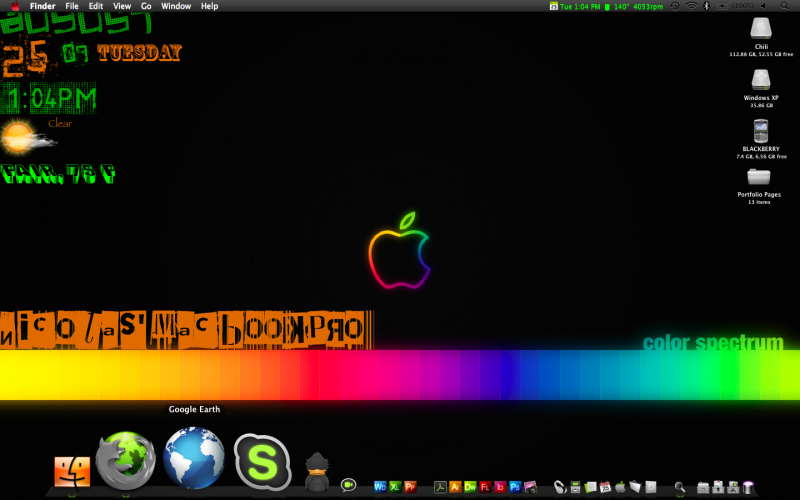The width and height of the screenshot is (800, 500).
Task: Launch Adobe Flash from the dock
Action: tap(485, 487)
